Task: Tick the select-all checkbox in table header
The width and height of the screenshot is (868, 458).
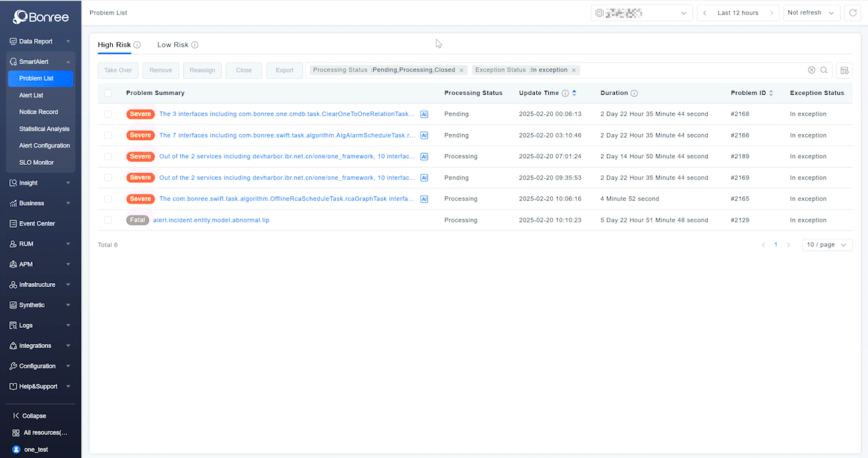Action: pyautogui.click(x=108, y=93)
